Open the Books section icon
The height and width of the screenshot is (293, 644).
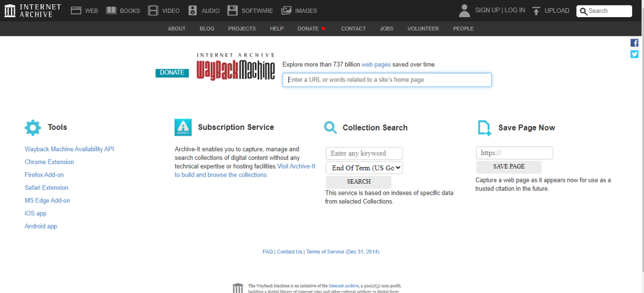point(111,11)
